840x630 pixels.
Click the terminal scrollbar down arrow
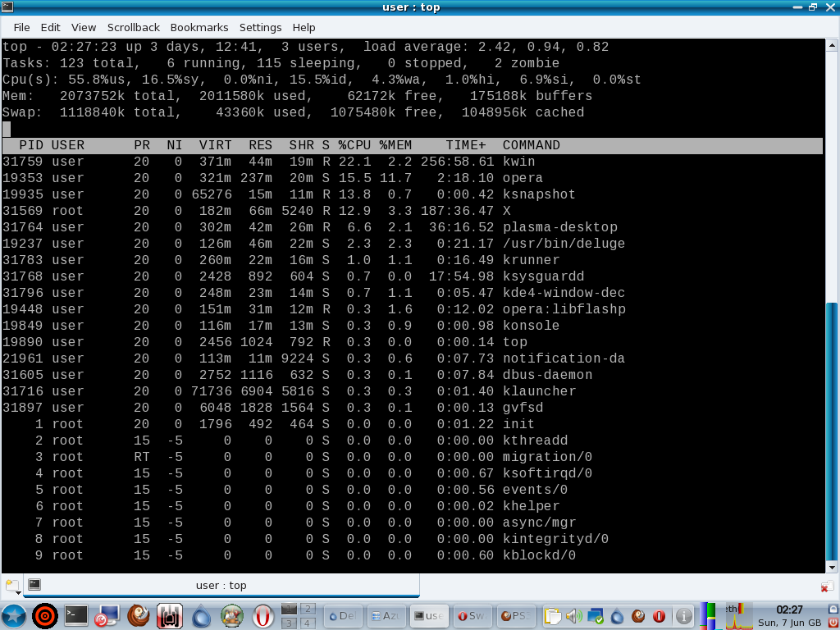[x=832, y=566]
